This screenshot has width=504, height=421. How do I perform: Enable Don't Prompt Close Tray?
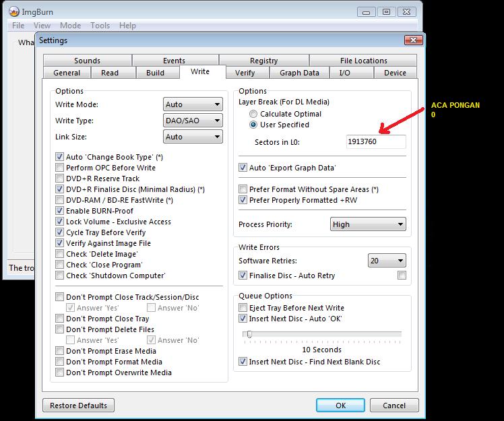[x=59, y=319]
